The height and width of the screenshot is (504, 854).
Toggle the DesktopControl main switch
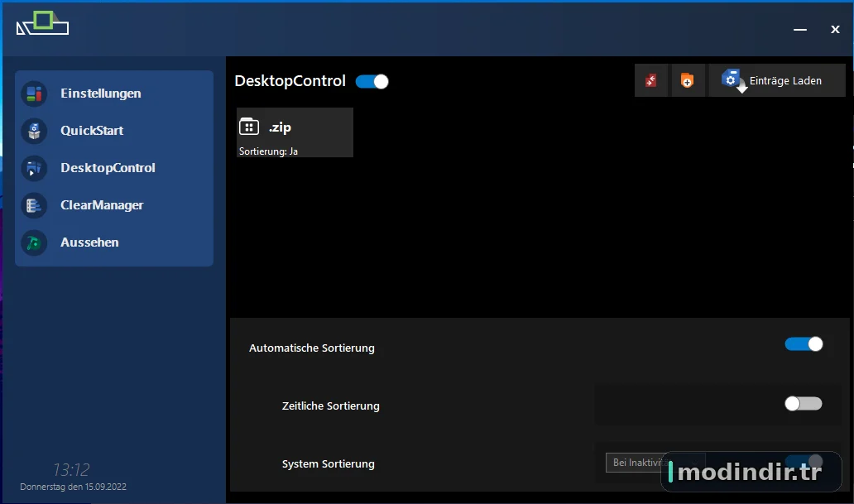pos(372,82)
